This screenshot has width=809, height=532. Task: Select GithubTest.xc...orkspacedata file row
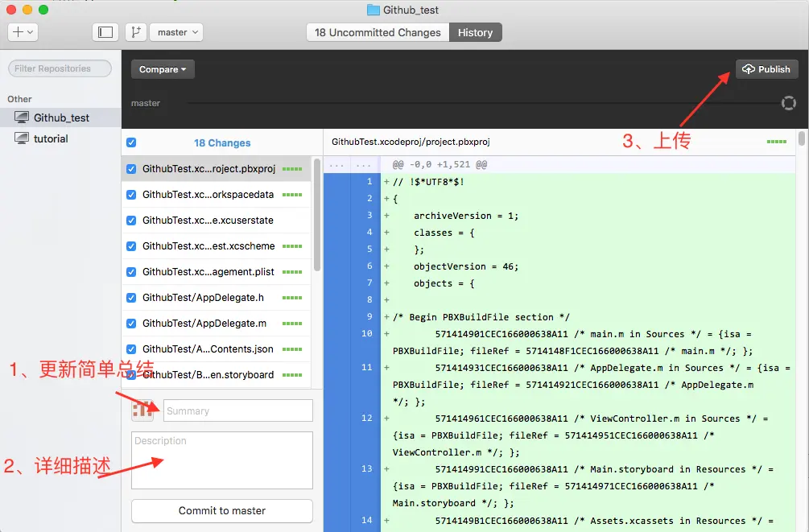tap(217, 195)
